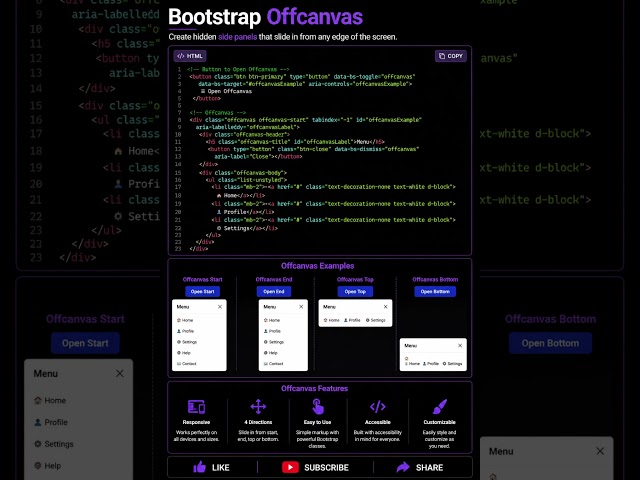Click the SUBSCRIBE text label
Image resolution: width=640 pixels, height=480 pixels.
[x=326, y=467]
